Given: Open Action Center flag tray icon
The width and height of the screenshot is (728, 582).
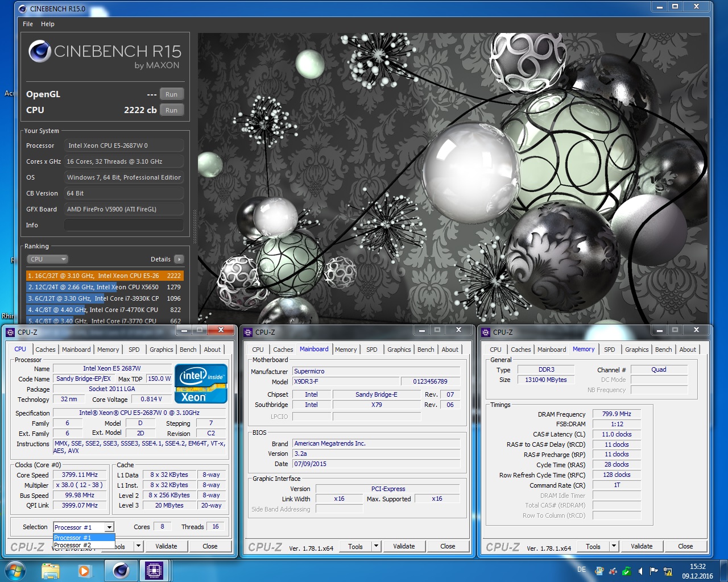Looking at the screenshot, I should [653, 571].
